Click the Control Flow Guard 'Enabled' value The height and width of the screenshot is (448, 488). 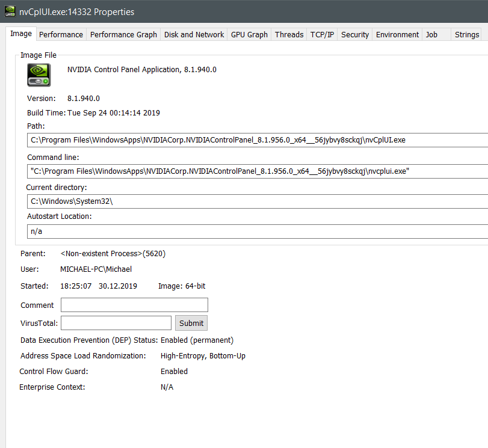click(174, 371)
